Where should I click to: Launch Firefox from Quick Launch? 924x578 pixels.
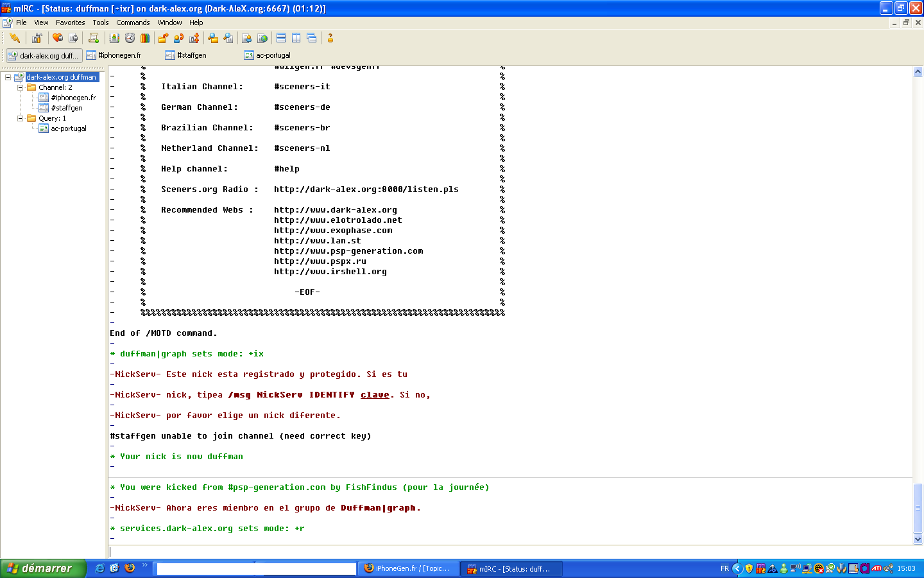pos(130,568)
